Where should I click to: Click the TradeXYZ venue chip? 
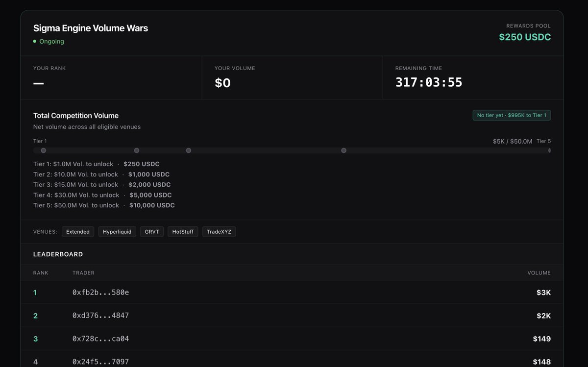(x=219, y=232)
